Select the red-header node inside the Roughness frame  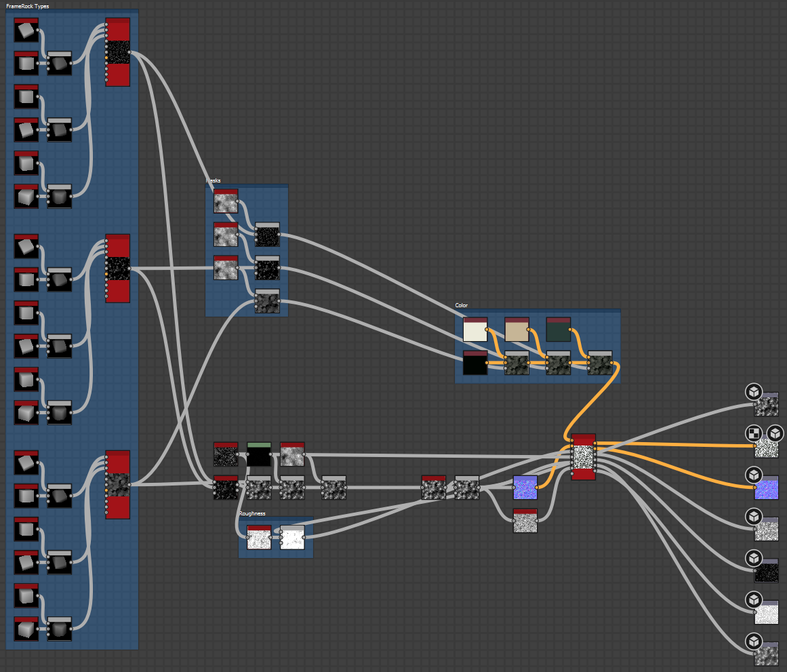point(259,538)
